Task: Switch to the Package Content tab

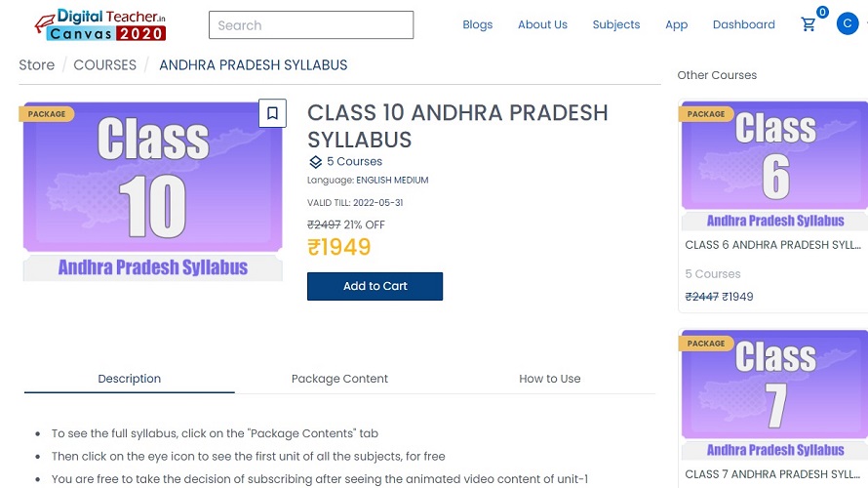Action: pyautogui.click(x=339, y=379)
